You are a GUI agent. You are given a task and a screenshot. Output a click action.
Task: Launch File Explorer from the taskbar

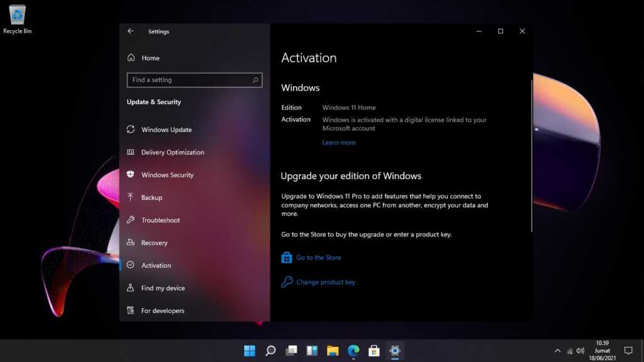[333, 351]
